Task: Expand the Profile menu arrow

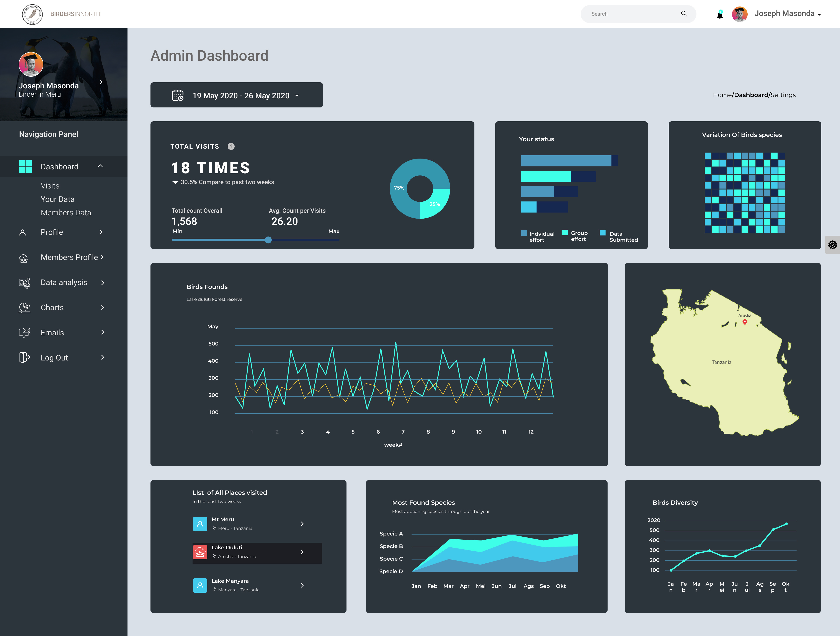Action: coord(101,232)
